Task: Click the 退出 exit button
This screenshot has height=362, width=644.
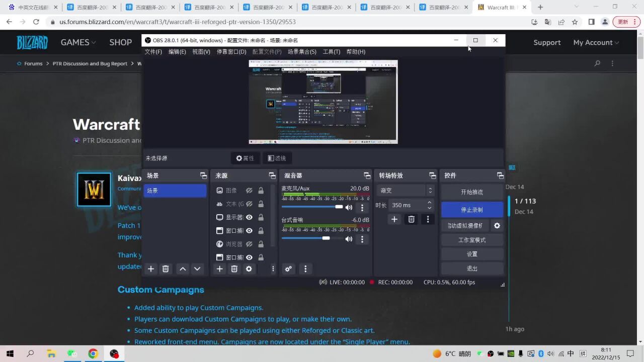Action: coord(472,268)
